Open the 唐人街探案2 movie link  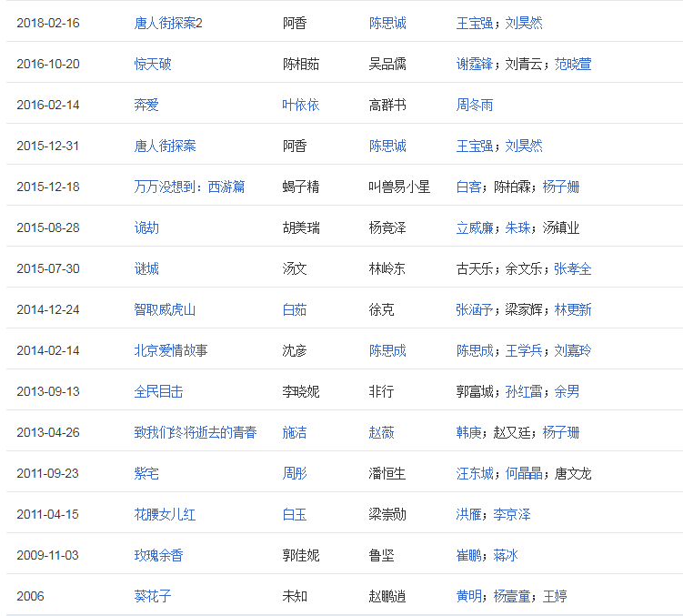pyautogui.click(x=168, y=23)
